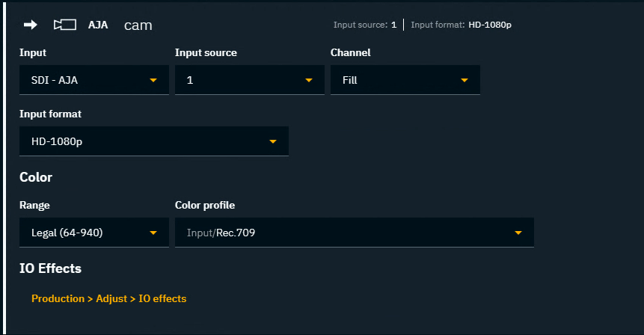Image resolution: width=644 pixels, height=335 pixels.
Task: Open Input source dropdown showing value 1
Action: click(242, 80)
